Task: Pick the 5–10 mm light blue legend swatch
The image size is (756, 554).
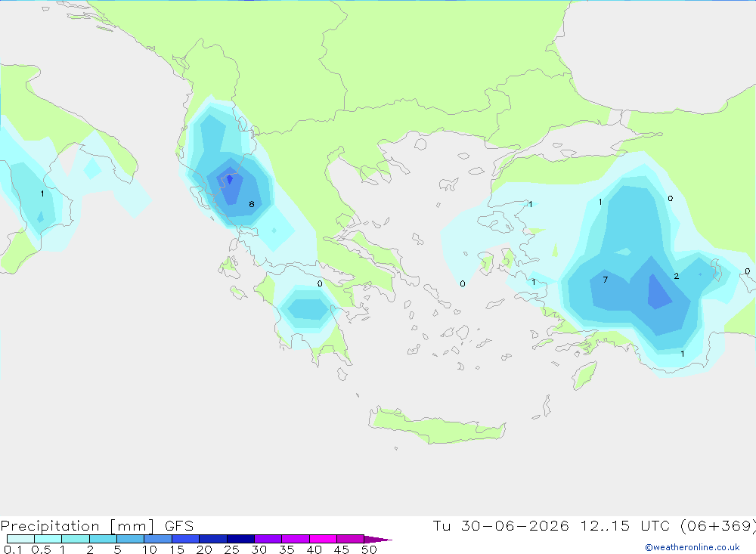Action: click(131, 539)
